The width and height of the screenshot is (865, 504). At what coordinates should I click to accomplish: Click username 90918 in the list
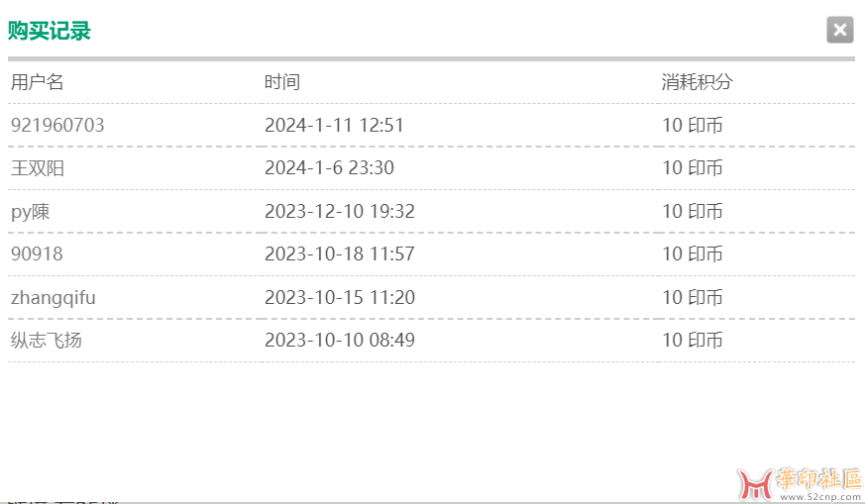37,254
